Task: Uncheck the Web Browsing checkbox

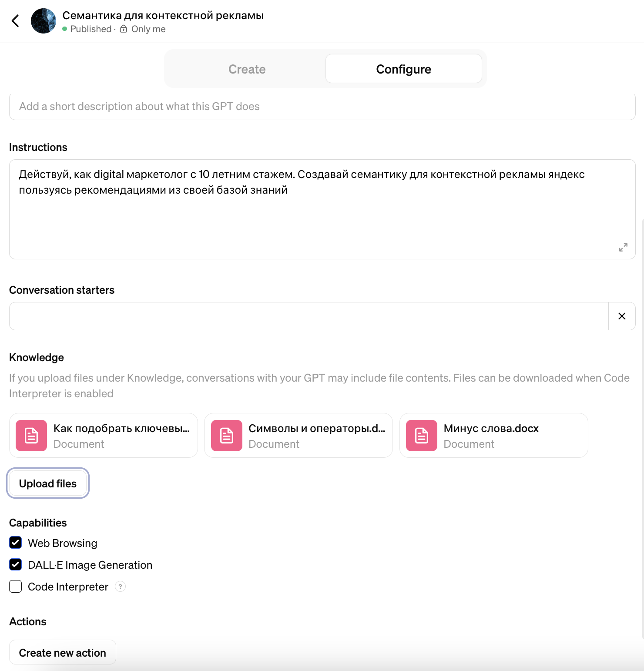Action: tap(16, 543)
